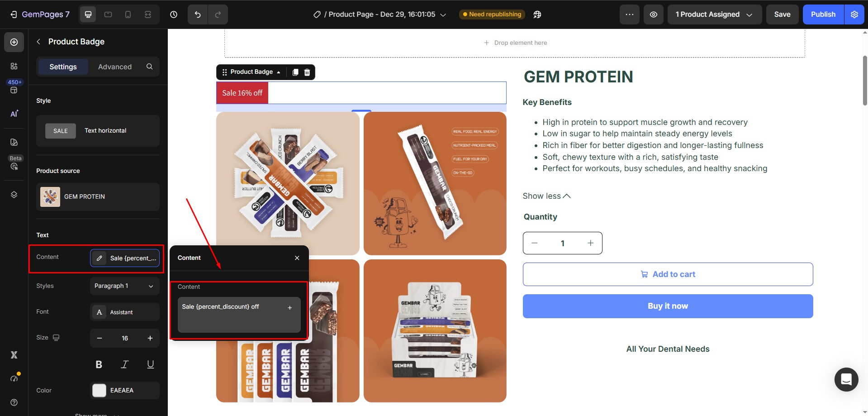
Task: Duplicate the Product Badge element
Action: (x=295, y=72)
